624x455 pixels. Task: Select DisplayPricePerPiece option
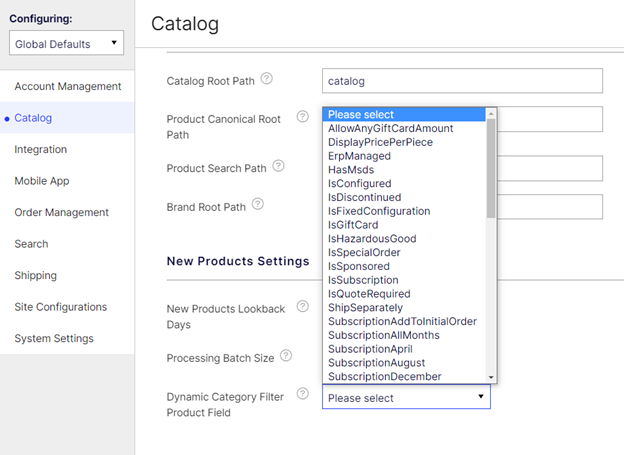pos(404,142)
